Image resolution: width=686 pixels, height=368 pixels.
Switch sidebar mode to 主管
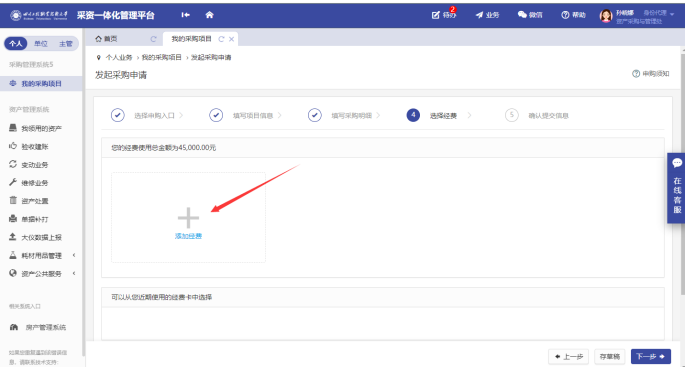coord(66,44)
